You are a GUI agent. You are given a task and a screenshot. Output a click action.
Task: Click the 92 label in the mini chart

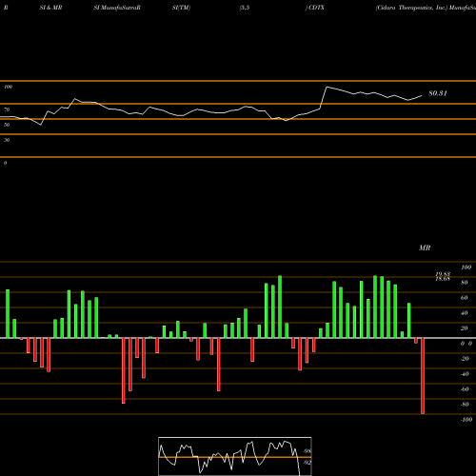point(307,463)
